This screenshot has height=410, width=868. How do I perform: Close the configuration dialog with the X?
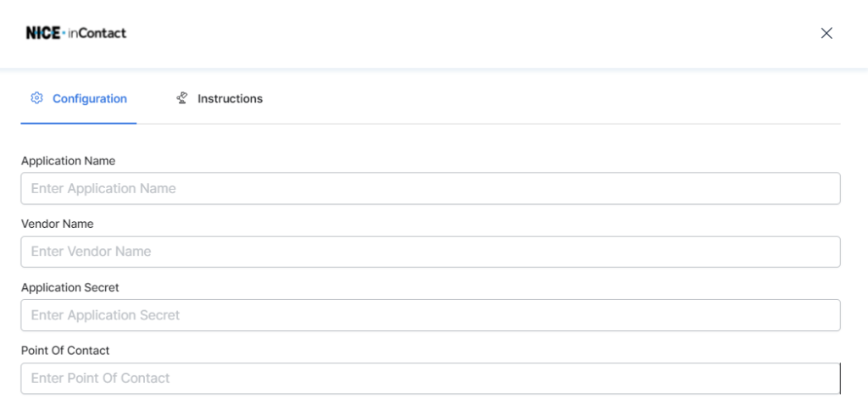[x=826, y=33]
